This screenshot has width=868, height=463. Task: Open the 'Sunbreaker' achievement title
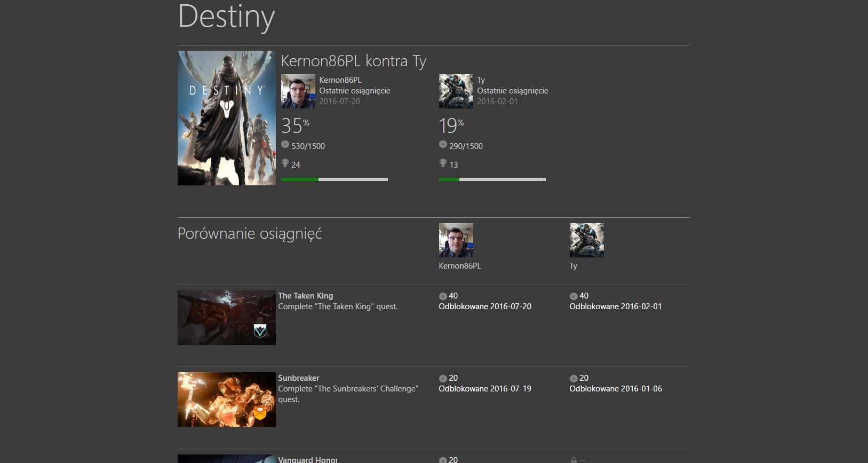point(299,378)
